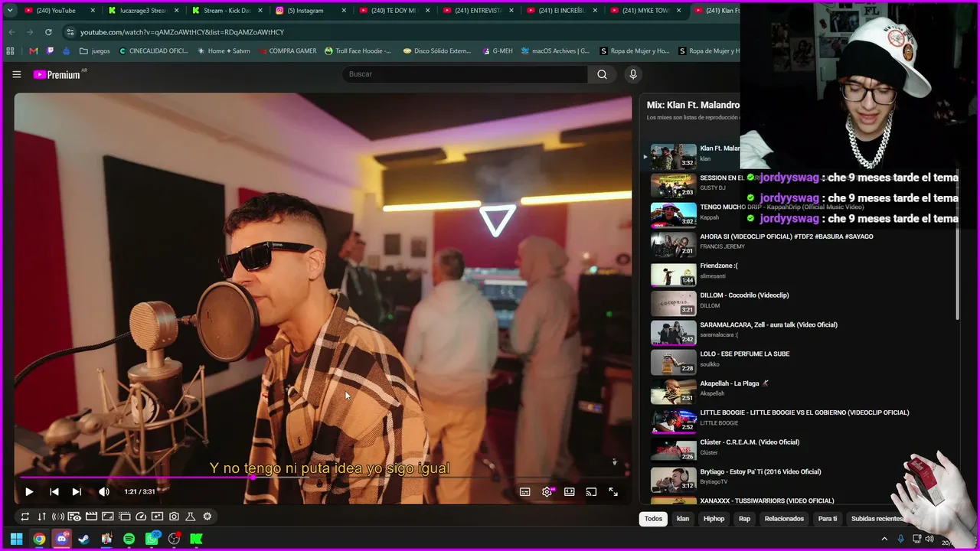
Task: Click the flask icon in extension toolbar
Action: coord(191,517)
